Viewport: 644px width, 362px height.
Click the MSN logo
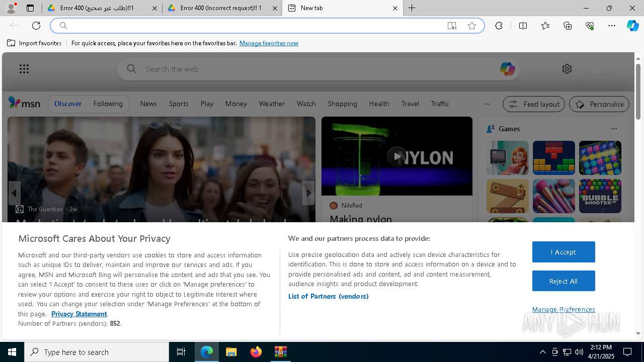tap(24, 103)
